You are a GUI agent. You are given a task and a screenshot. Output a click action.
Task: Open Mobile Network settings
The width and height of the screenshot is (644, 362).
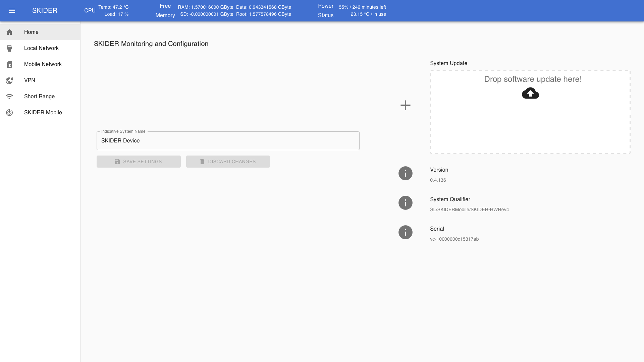click(40, 64)
